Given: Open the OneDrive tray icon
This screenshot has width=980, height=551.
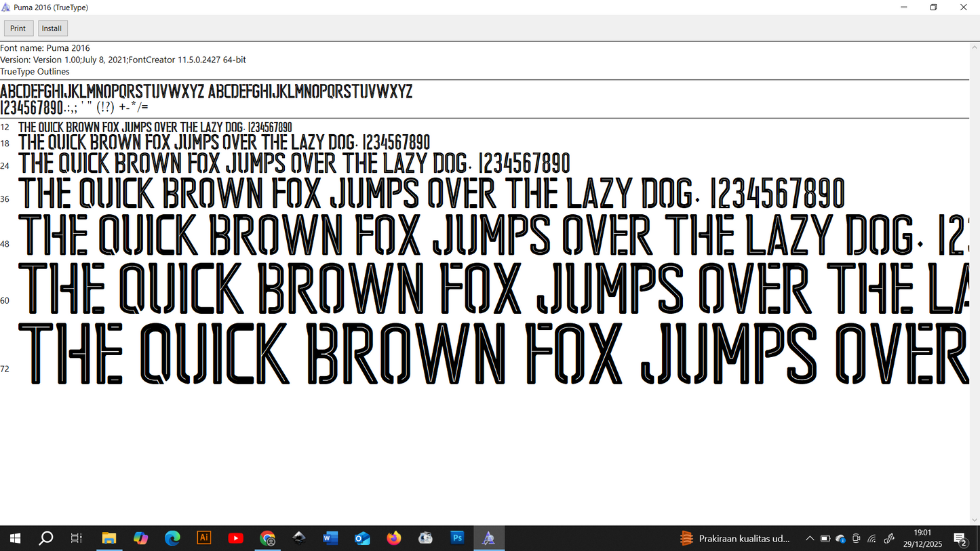Looking at the screenshot, I should [841, 539].
